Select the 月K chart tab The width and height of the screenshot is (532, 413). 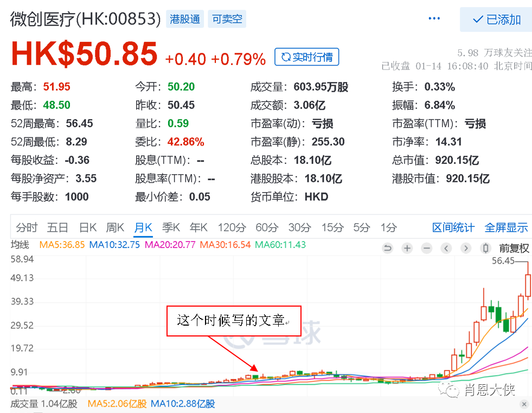coord(143,227)
